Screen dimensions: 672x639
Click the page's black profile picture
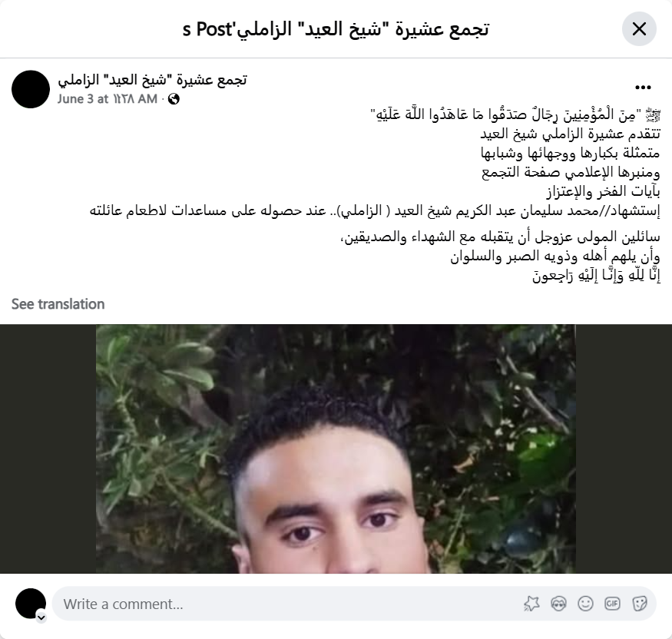[x=31, y=89]
